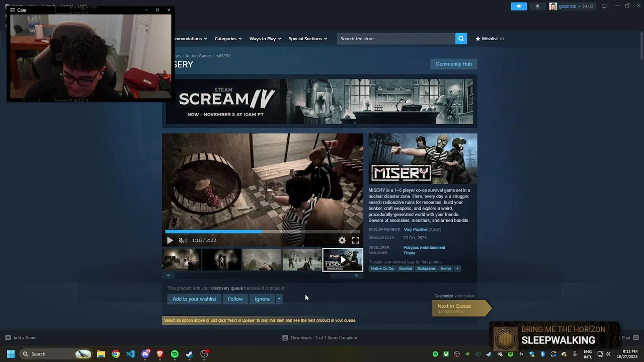Open Google Chrome from taskbar
The height and width of the screenshot is (362, 644).
click(116, 354)
